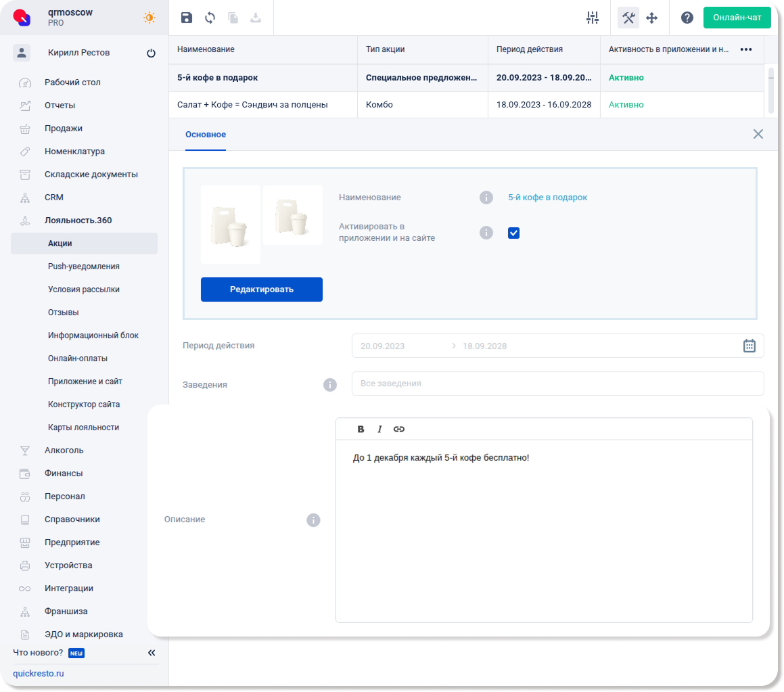The image size is (784, 692).
Task: Open calendar picker for Период действия
Action: click(x=749, y=346)
